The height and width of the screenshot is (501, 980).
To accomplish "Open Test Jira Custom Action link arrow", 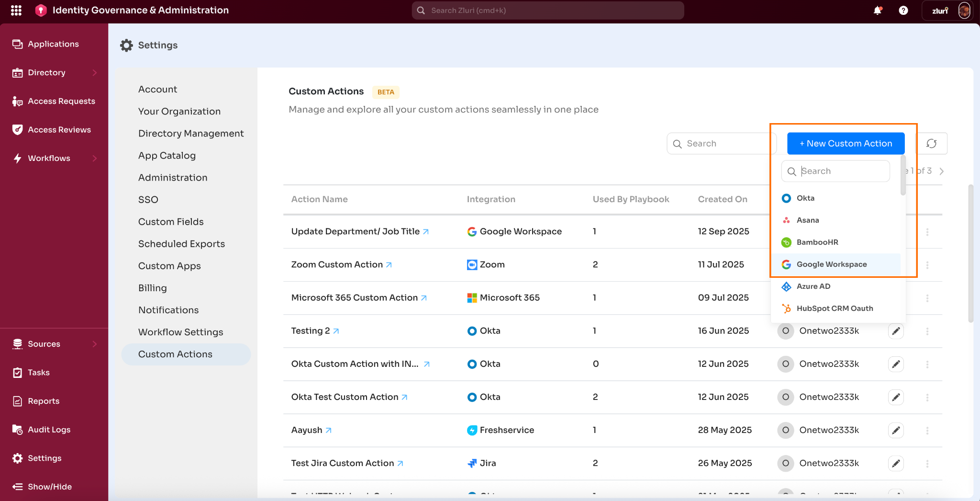I will coord(400,463).
